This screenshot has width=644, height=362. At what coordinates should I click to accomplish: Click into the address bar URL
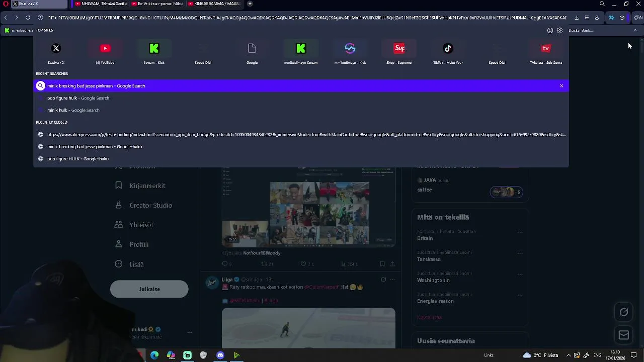tap(307, 18)
